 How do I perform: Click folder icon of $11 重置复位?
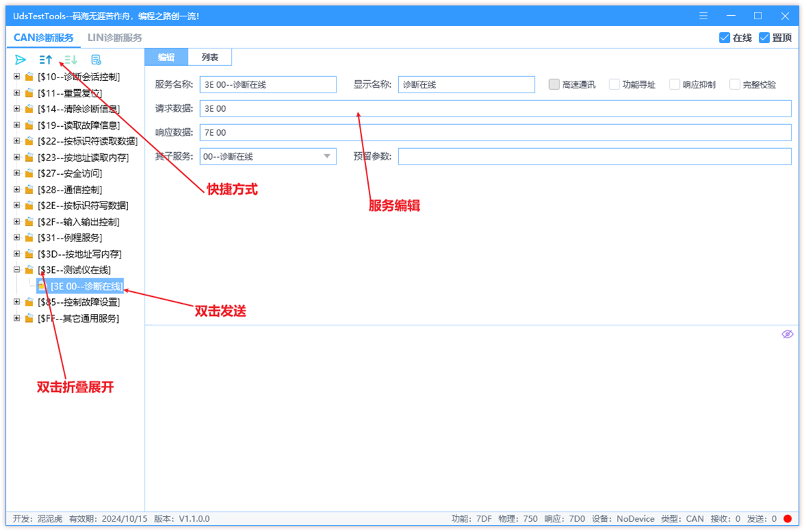(x=29, y=93)
